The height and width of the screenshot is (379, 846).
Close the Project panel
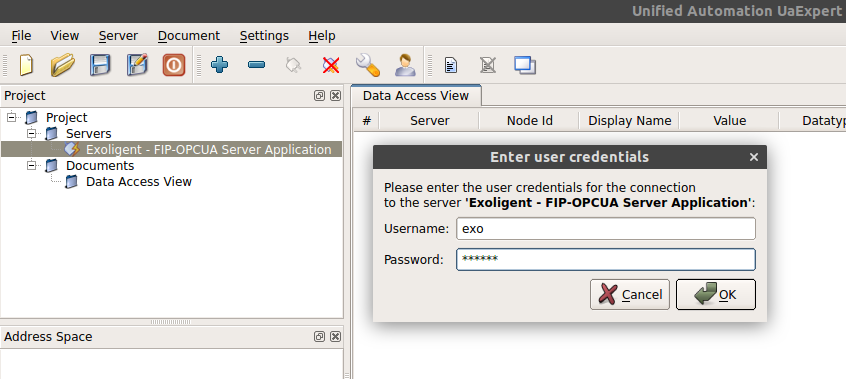[x=336, y=96]
